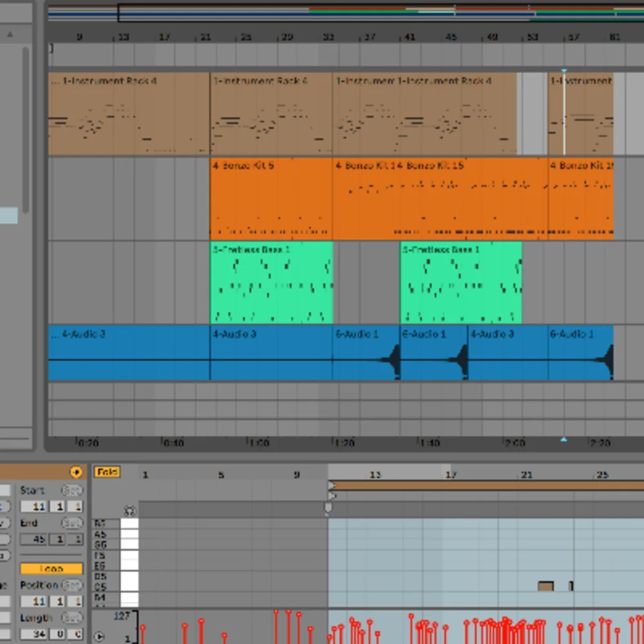This screenshot has height=644, width=644.
Task: Click the End bars field showing 45
Action: [33, 539]
